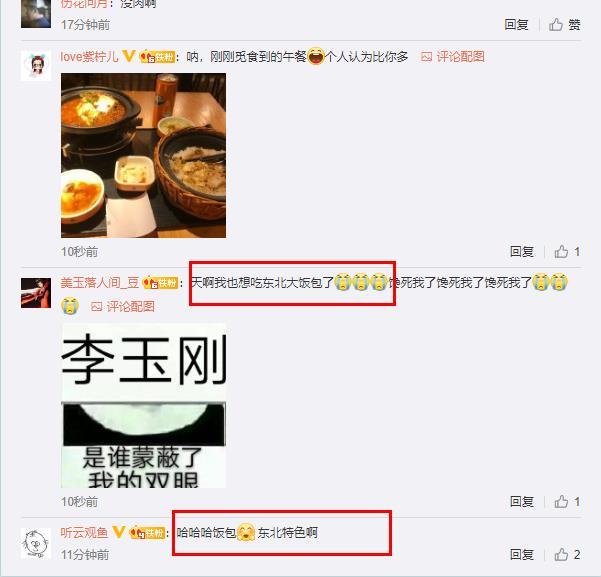Open 美玉落人间_豆's profile via username
601x577 pixels.
(100, 283)
